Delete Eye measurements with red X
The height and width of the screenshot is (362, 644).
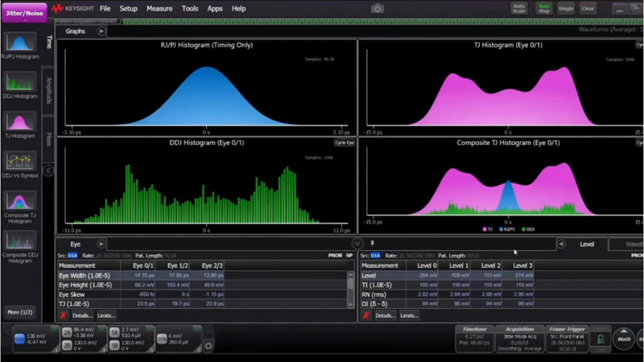coord(63,315)
